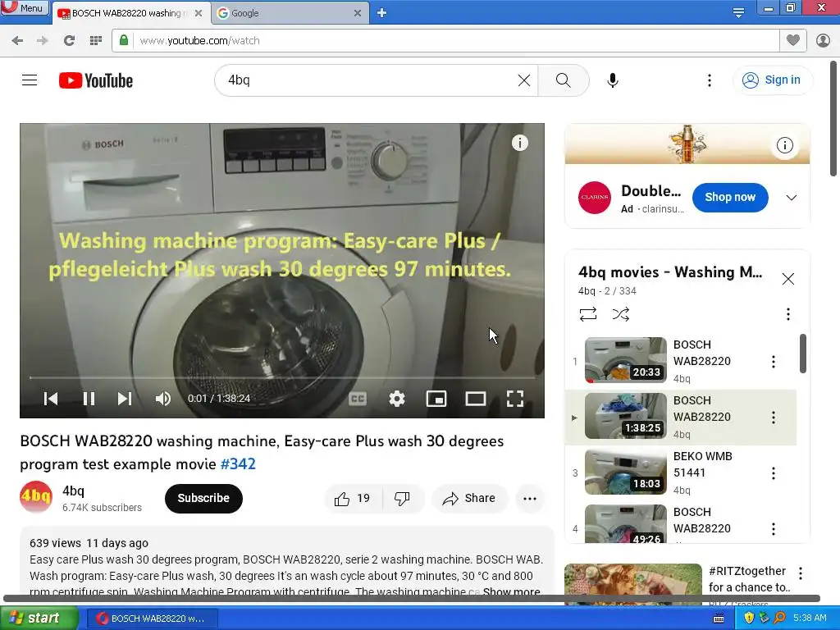This screenshot has width=840, height=630.
Task: Switch to miniplayer mode
Action: 436,399
